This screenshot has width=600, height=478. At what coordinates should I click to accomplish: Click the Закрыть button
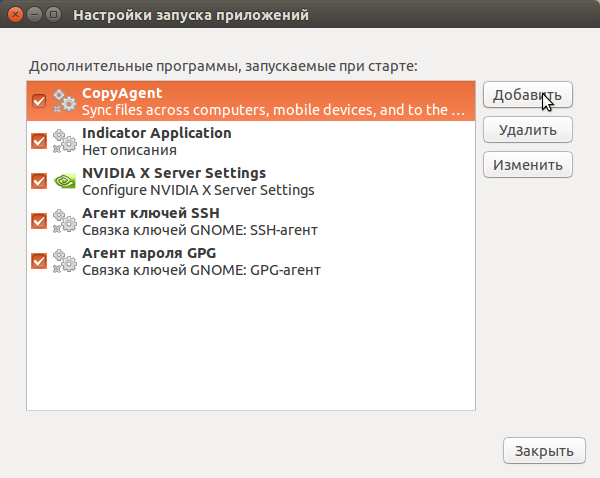pyautogui.click(x=544, y=451)
